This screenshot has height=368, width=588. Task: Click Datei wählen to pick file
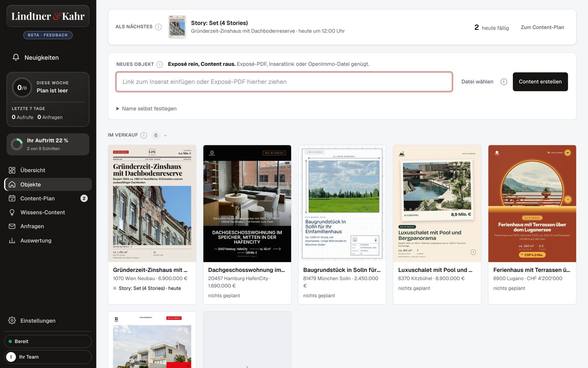pyautogui.click(x=477, y=82)
